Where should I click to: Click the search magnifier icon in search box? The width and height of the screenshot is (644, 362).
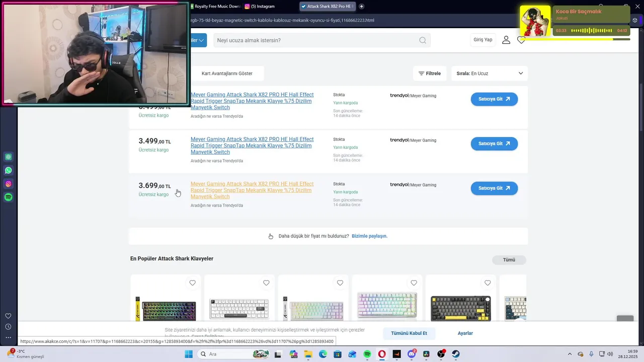pos(423,40)
